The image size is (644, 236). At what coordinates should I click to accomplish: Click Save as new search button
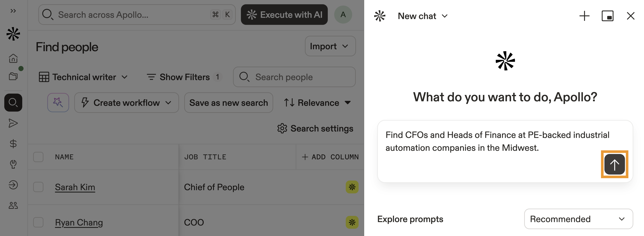point(229,103)
